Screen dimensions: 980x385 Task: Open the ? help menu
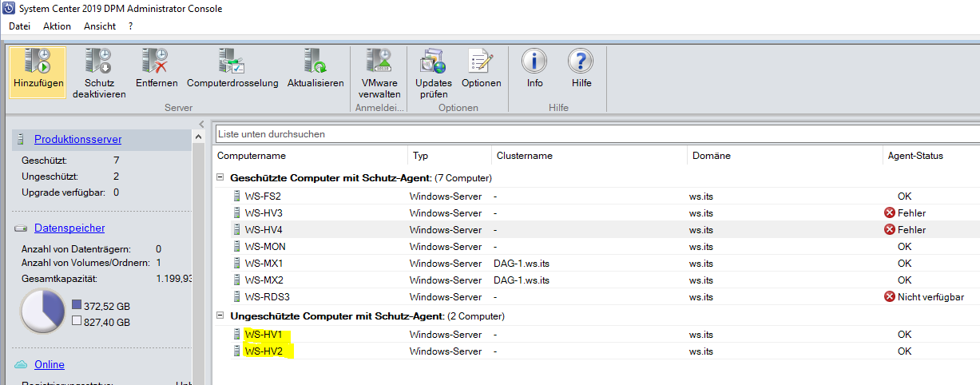tap(130, 26)
